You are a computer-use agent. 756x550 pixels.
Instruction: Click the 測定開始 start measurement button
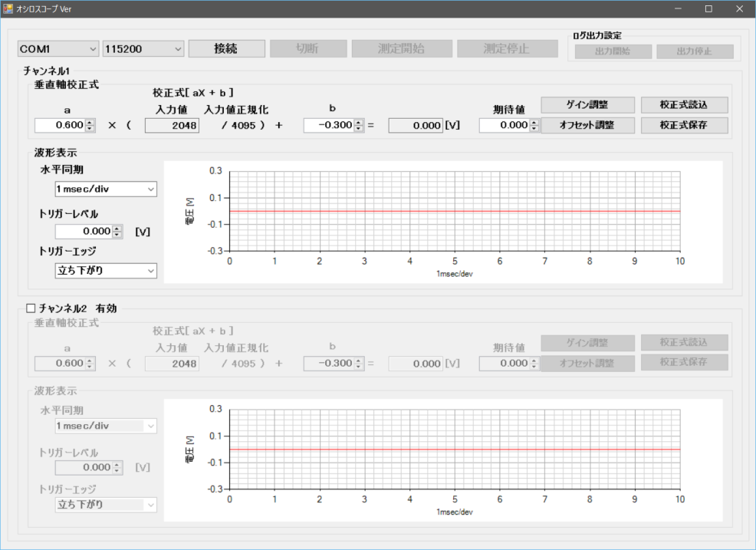tap(402, 48)
